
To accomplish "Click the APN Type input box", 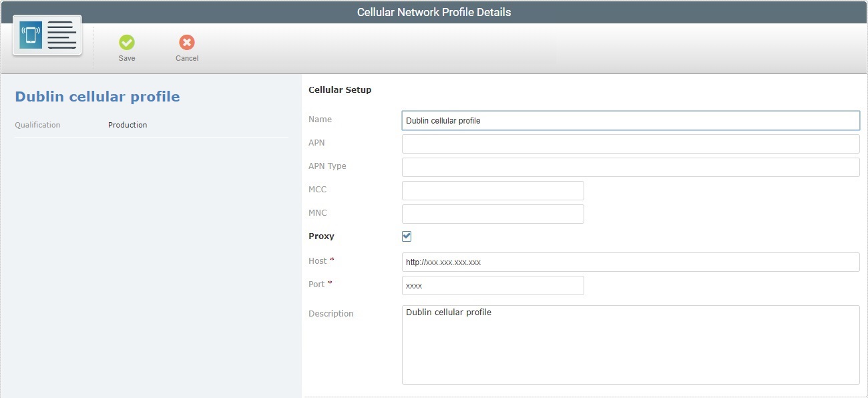I will (x=630, y=167).
